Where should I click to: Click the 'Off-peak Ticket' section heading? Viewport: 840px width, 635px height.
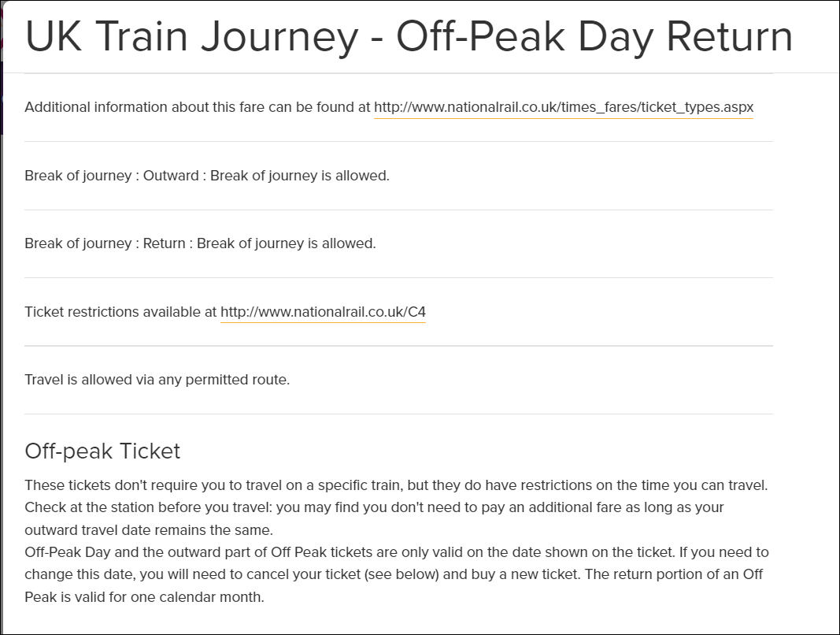(x=102, y=451)
